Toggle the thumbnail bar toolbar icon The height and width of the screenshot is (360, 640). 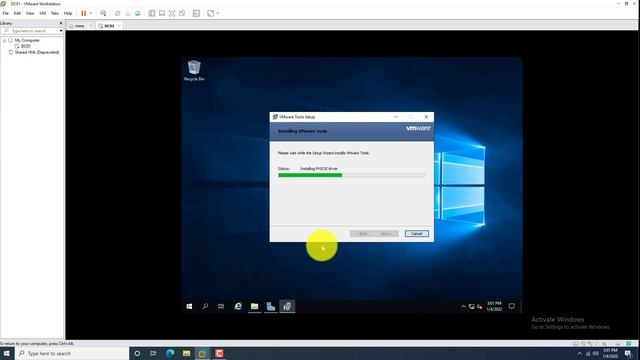click(x=162, y=13)
